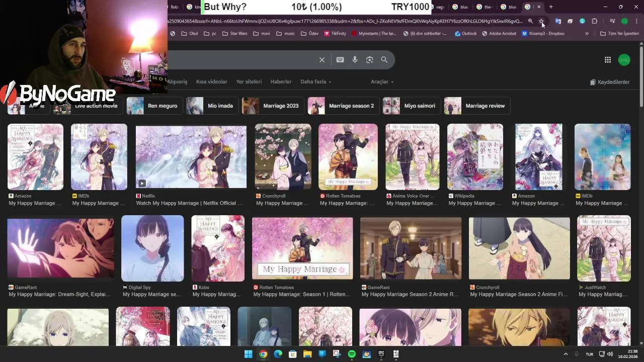
Task: Open Snipping Tool from the taskbar
Action: click(x=337, y=354)
